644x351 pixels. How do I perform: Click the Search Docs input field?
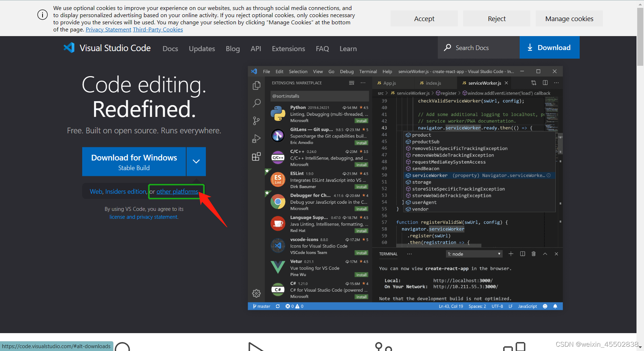(x=479, y=47)
